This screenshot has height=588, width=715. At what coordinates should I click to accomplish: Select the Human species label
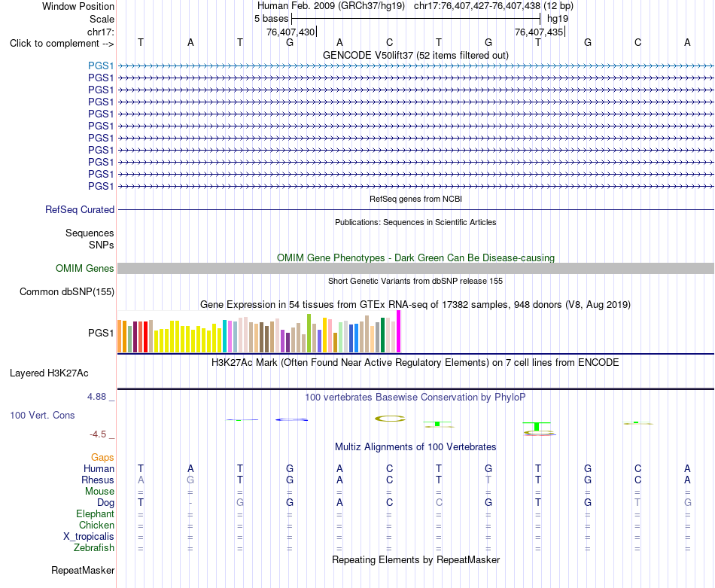tap(99, 468)
